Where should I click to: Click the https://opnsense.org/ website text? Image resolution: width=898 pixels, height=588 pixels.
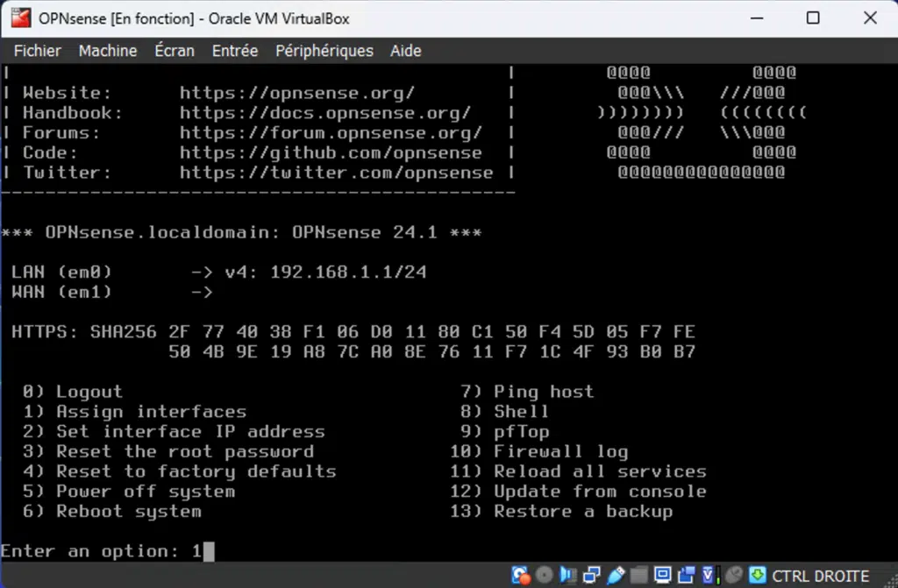point(297,93)
